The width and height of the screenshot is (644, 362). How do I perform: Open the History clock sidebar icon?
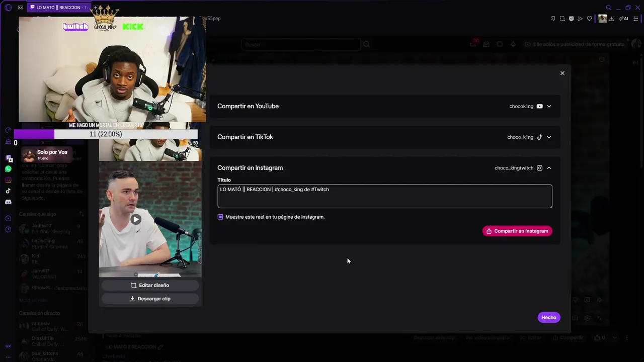click(x=8, y=229)
